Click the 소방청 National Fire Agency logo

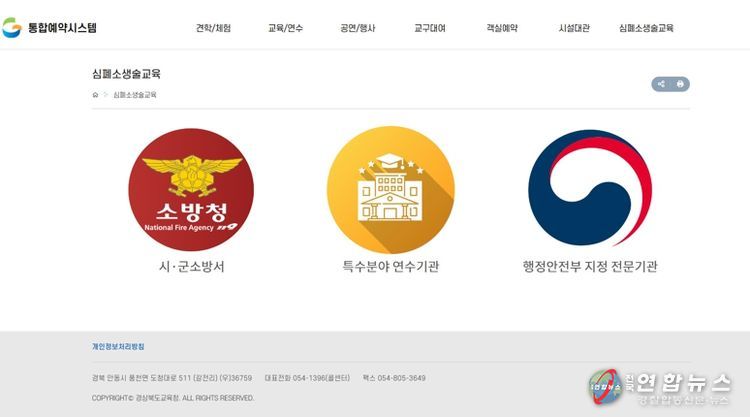coord(191,189)
